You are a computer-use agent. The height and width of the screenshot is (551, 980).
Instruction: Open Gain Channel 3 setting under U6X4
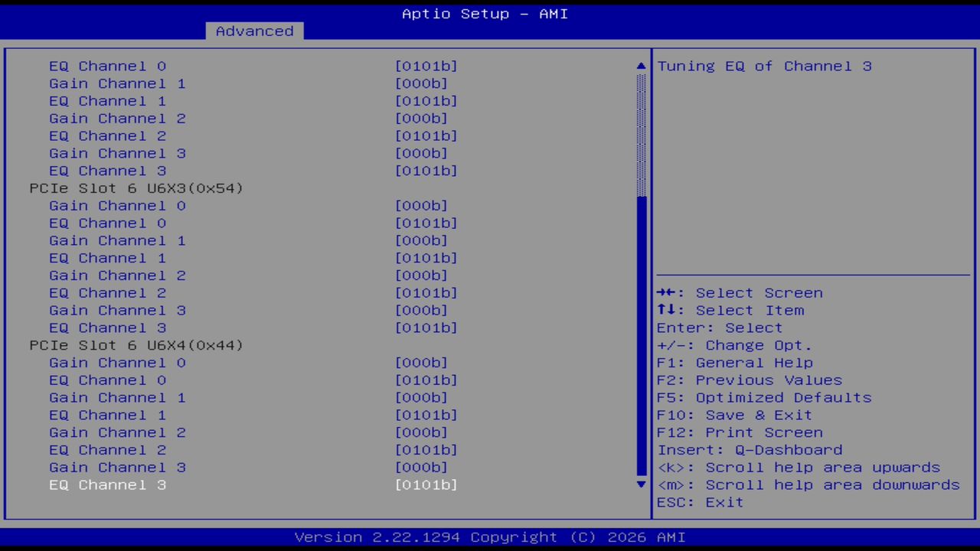point(117,467)
